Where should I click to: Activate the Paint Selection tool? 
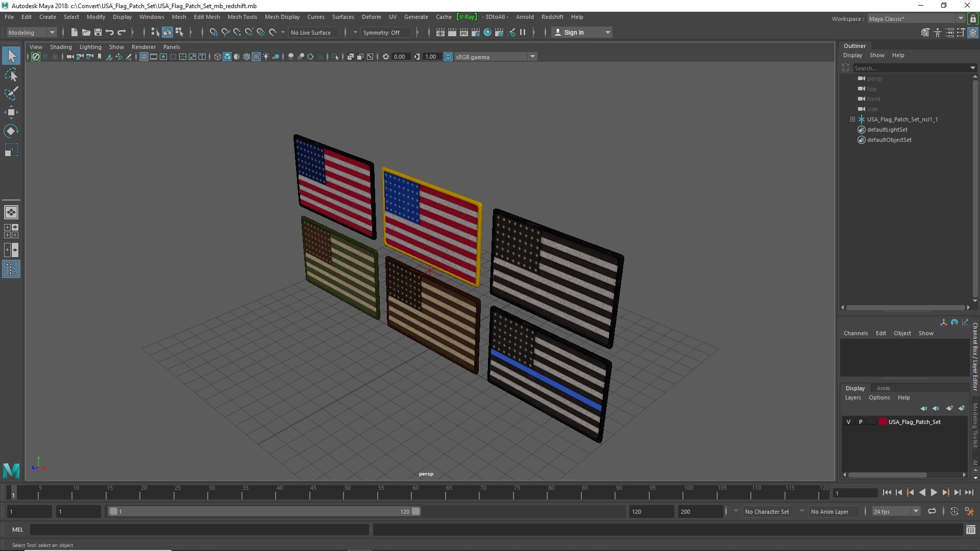click(11, 93)
